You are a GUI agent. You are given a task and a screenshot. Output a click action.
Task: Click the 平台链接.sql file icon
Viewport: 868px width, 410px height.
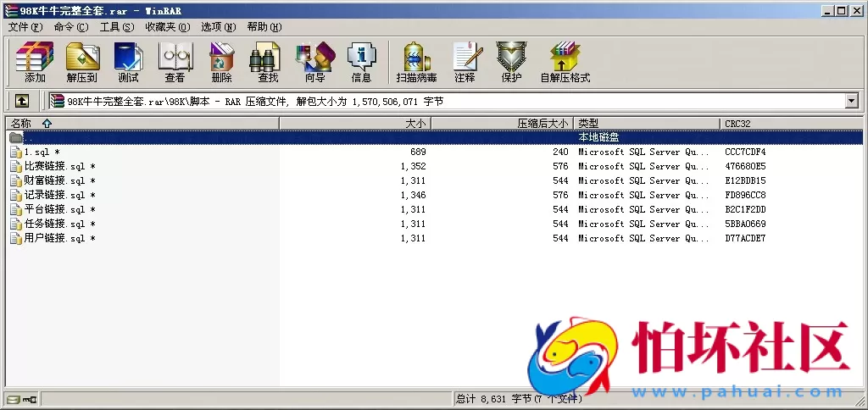click(15, 210)
